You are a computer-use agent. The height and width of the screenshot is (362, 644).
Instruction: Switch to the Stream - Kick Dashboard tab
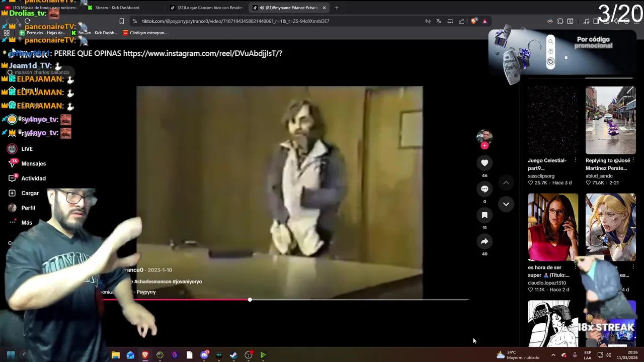[x=118, y=8]
